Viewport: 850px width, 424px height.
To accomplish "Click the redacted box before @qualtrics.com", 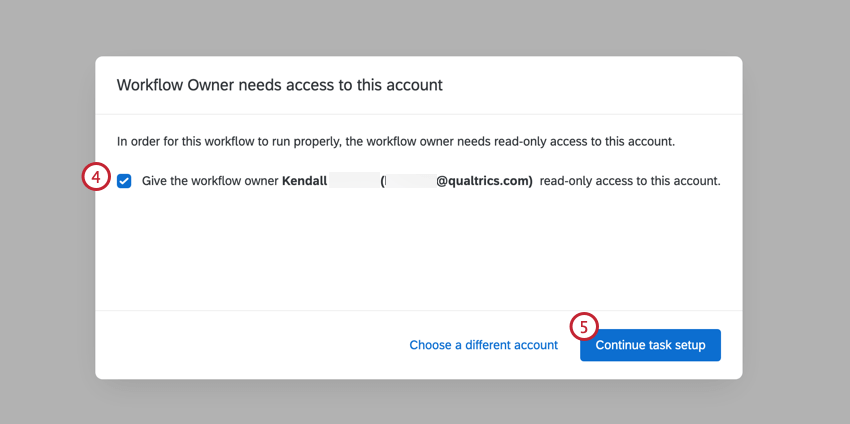I will click(x=410, y=181).
